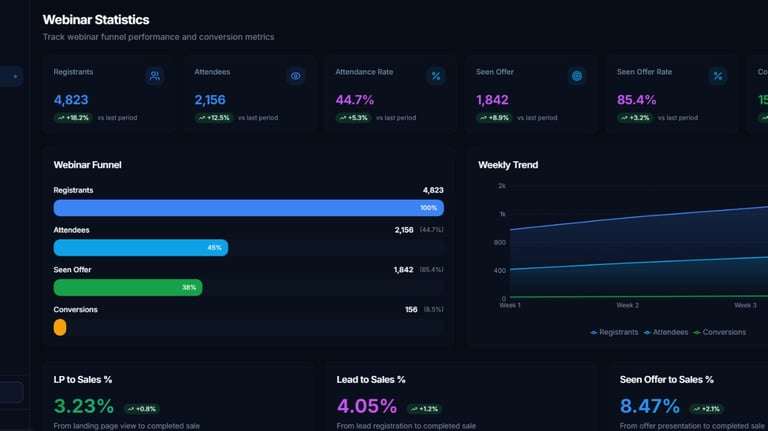Click the +18.2% trend badge under Registrants
Screen dimensions: 768x431
tap(73, 118)
